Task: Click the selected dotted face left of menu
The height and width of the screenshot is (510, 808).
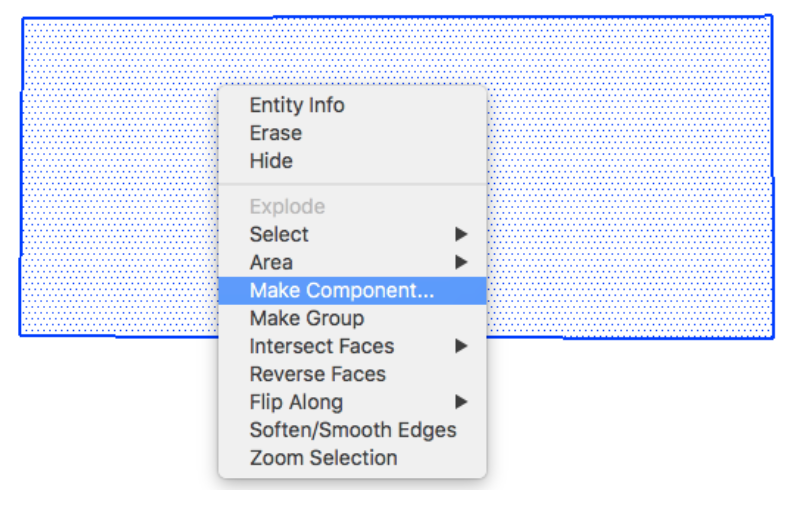Action: click(x=120, y=177)
